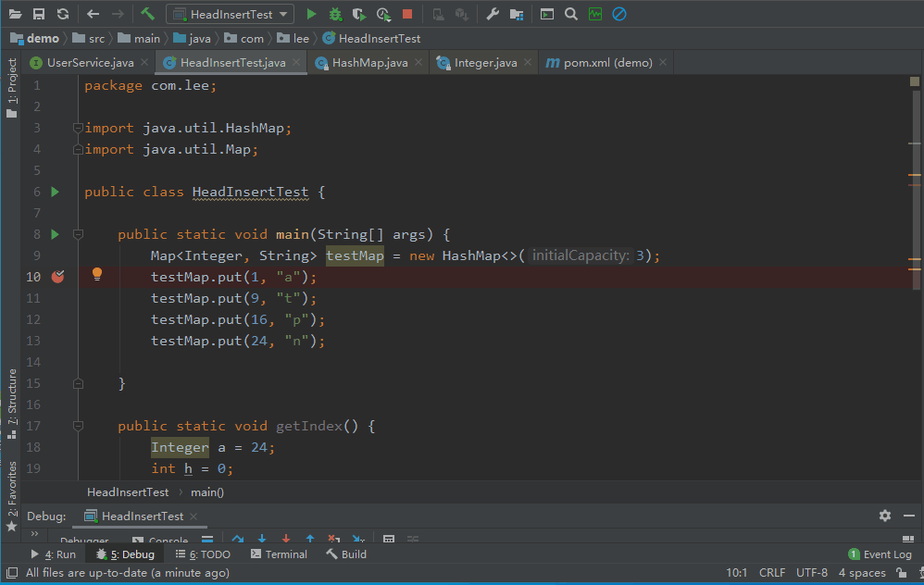Open the Project tool window sidebar
The width and height of the screenshot is (924, 585).
click(12, 88)
